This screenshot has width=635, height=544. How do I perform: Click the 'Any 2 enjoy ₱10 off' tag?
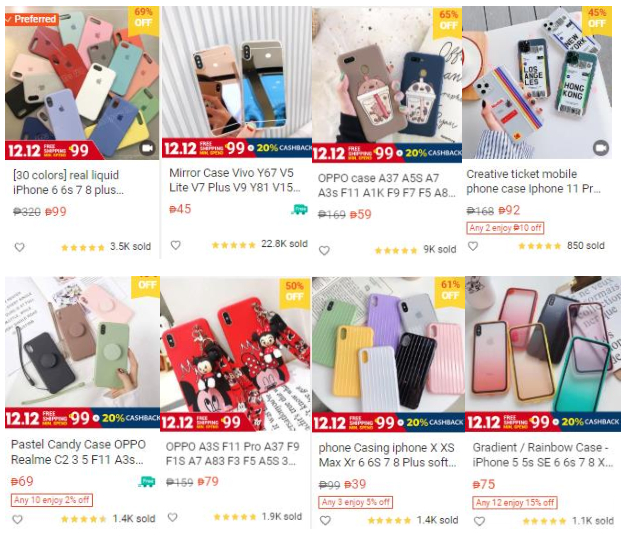[505, 228]
